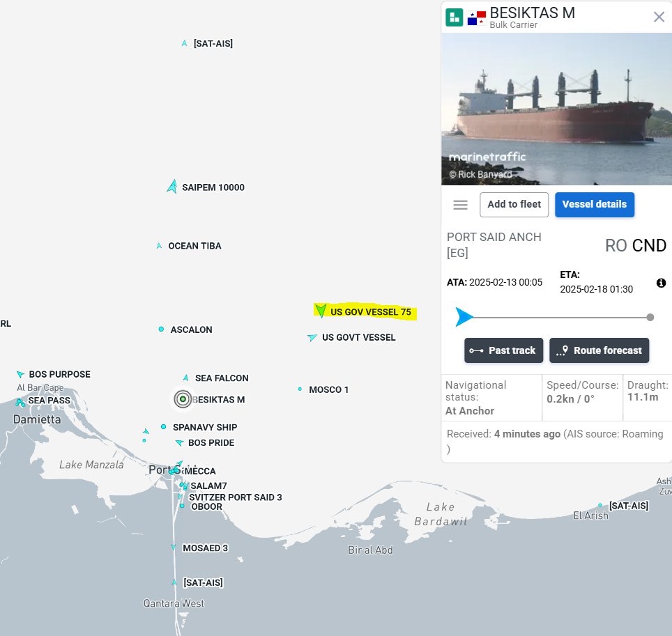This screenshot has height=636, width=672.
Task: Select the BOS PRIDE vessel icon
Action: coord(179,443)
